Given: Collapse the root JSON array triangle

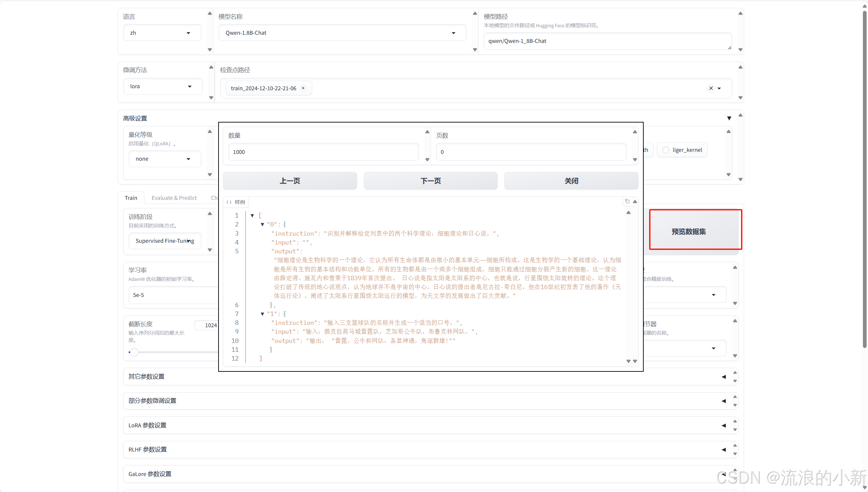Looking at the screenshot, I should [252, 216].
